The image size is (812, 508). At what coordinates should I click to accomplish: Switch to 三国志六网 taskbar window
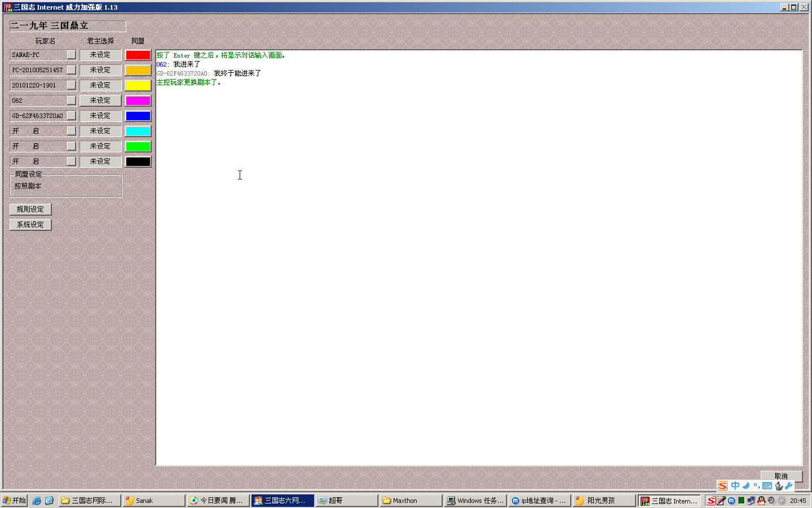(283, 501)
